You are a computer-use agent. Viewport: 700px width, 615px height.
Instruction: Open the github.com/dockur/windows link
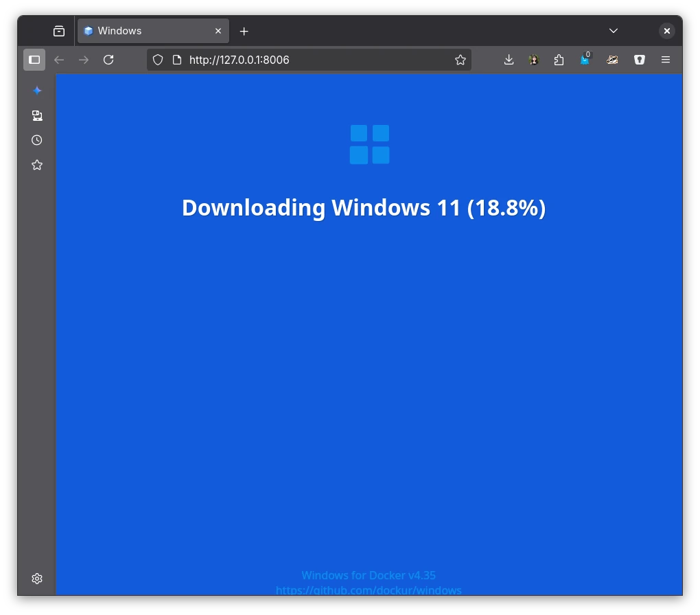[x=369, y=590]
